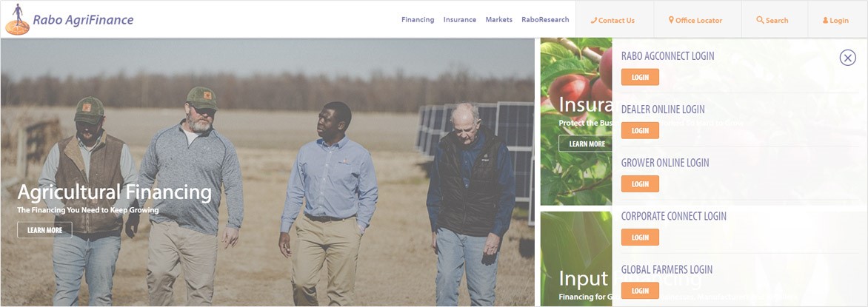Click Learn More under Agricultural Financing

click(45, 230)
